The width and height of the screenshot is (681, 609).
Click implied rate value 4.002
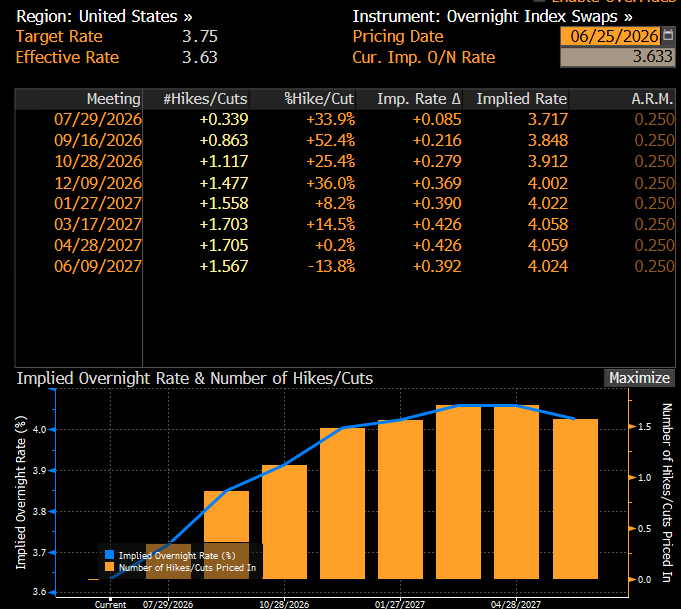click(x=547, y=183)
